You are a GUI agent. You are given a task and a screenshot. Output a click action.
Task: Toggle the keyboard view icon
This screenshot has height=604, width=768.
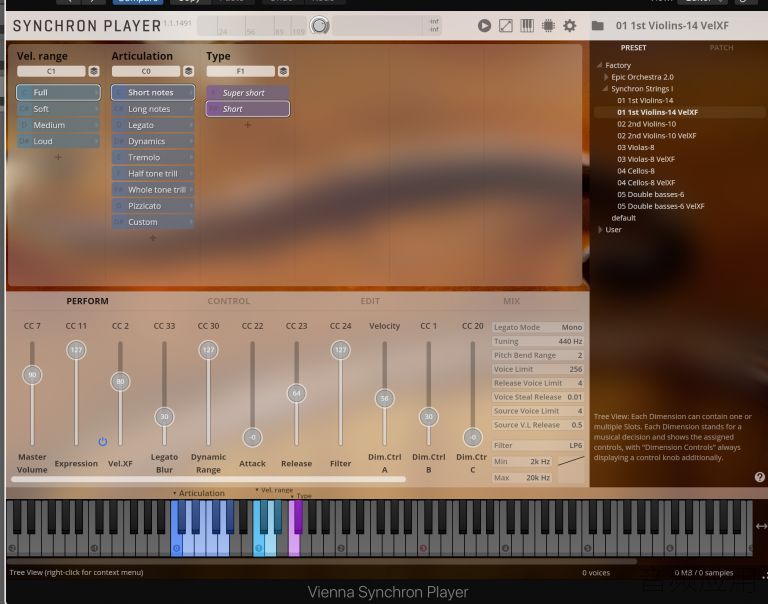point(527,25)
